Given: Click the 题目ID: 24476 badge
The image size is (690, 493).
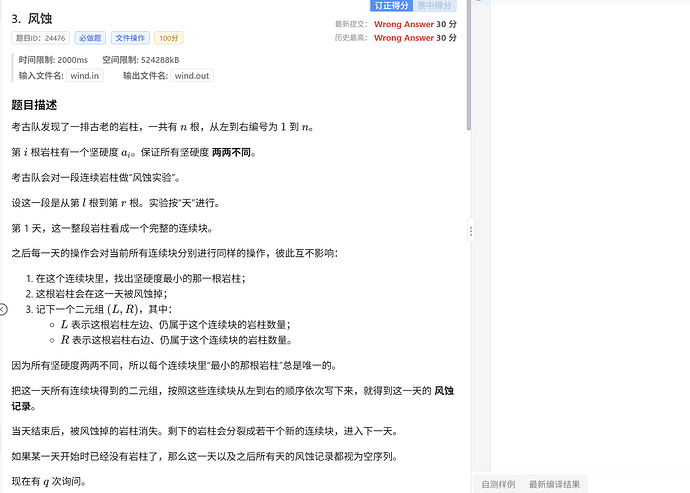Looking at the screenshot, I should [x=40, y=38].
